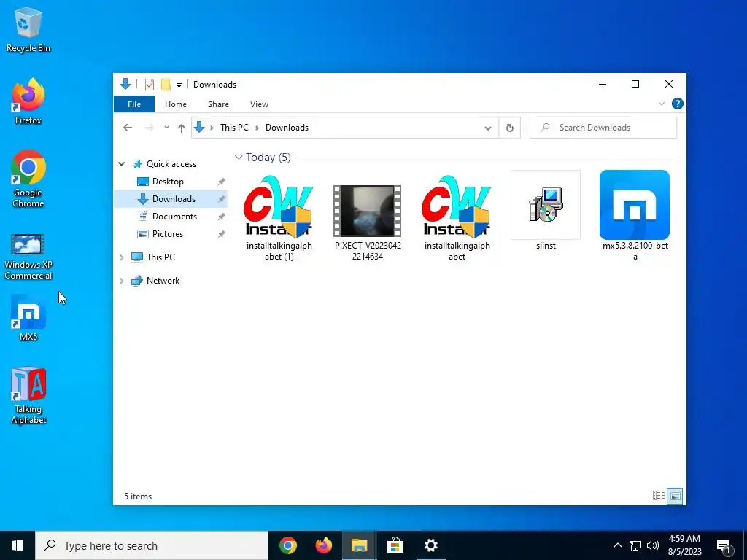Image resolution: width=747 pixels, height=560 pixels.
Task: Click the taskbar search box
Action: 152,545
